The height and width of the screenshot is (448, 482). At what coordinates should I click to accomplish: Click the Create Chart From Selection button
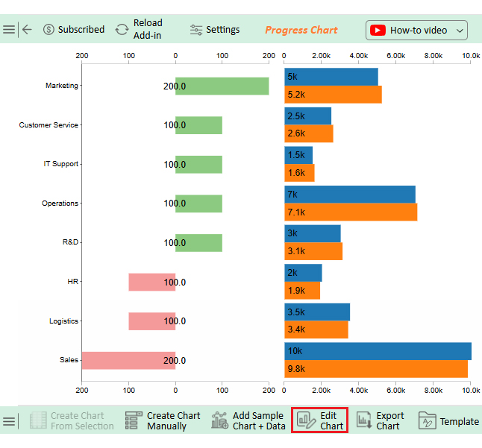coord(72,420)
